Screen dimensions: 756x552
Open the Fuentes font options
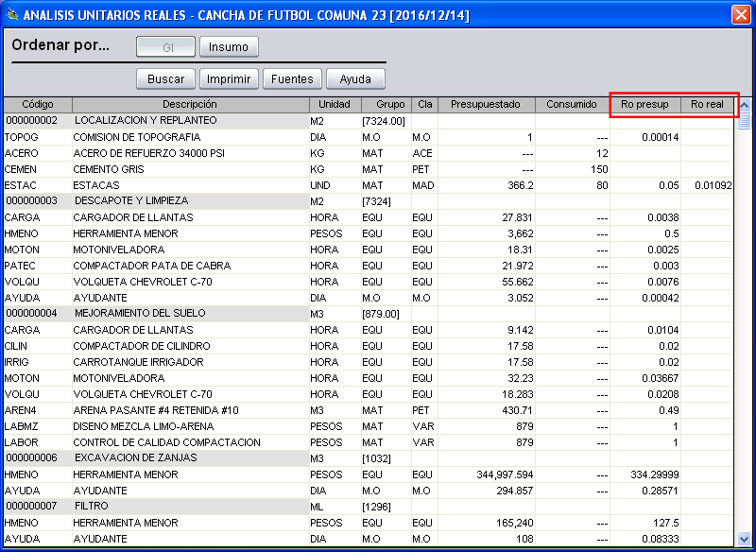(x=292, y=79)
